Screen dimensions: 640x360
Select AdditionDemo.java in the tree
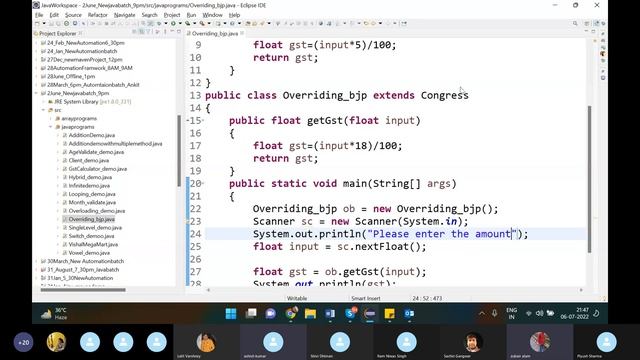[91, 135]
